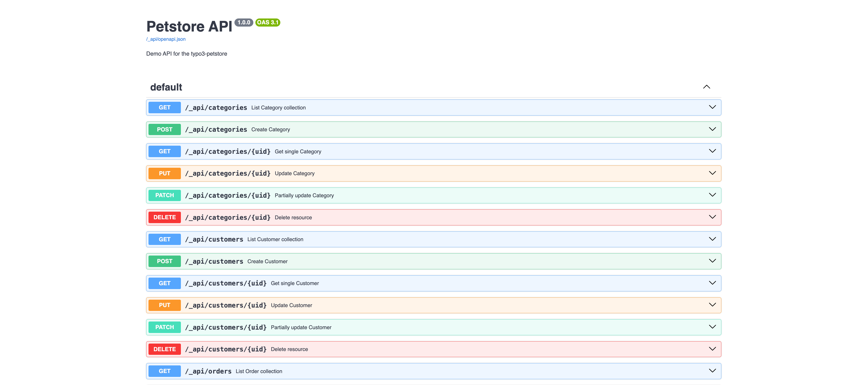Click GET badge for List Order collection

pyautogui.click(x=164, y=371)
